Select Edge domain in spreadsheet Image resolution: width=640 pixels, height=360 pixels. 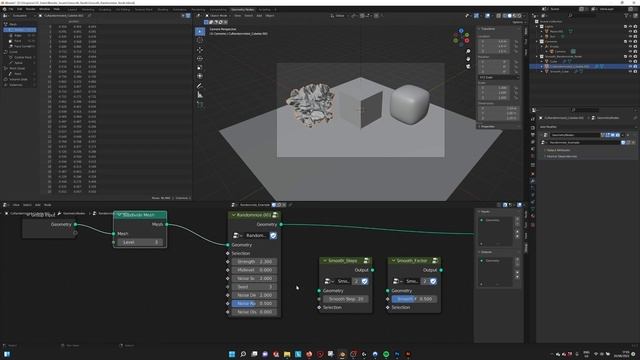(x=19, y=36)
